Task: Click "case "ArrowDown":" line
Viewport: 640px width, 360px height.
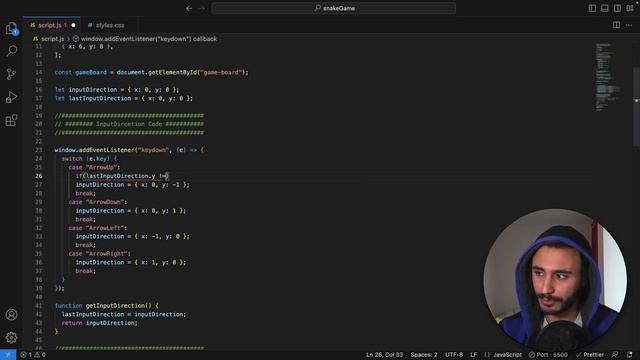Action: pyautogui.click(x=98, y=202)
